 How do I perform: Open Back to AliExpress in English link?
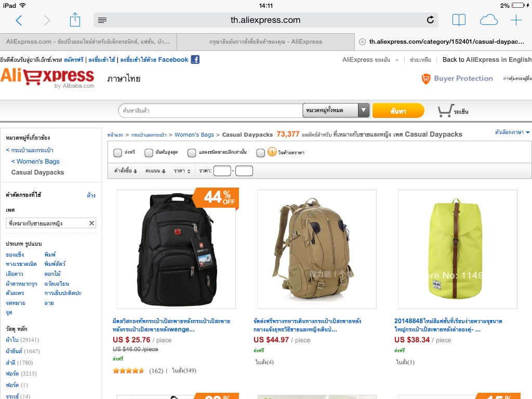(487, 60)
